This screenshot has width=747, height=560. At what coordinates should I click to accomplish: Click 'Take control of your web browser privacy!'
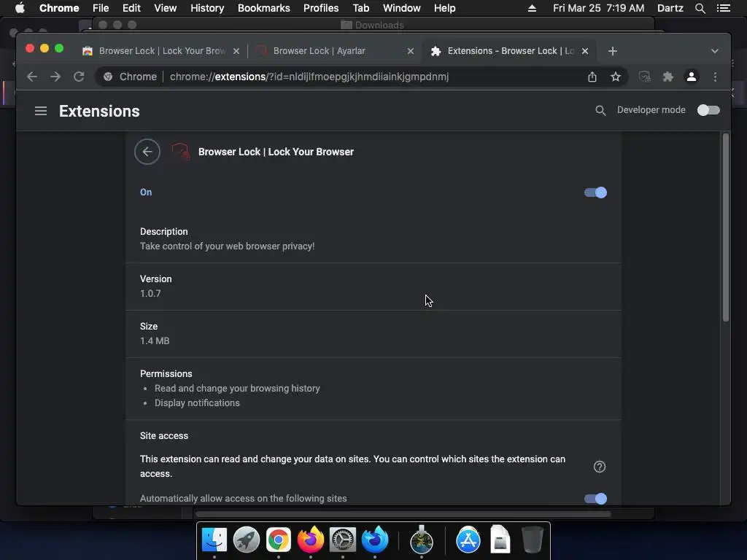[x=228, y=246]
